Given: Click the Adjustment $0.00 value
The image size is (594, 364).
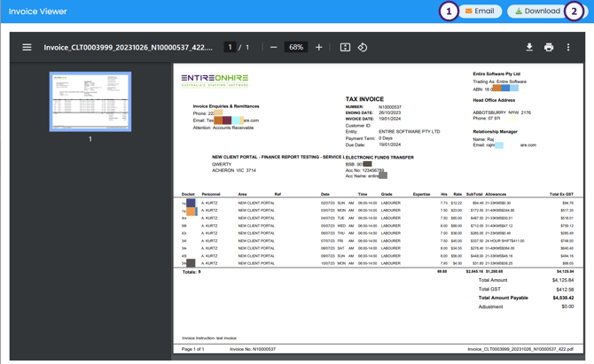Looking at the screenshot, I should [x=567, y=306].
